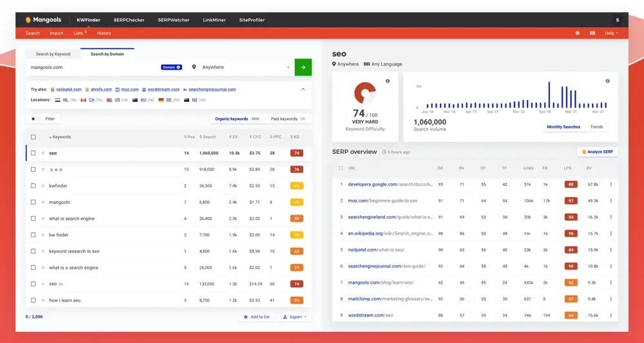Viewport: 644px width, 343px height.
Task: Click the green arrow search button
Action: point(303,67)
